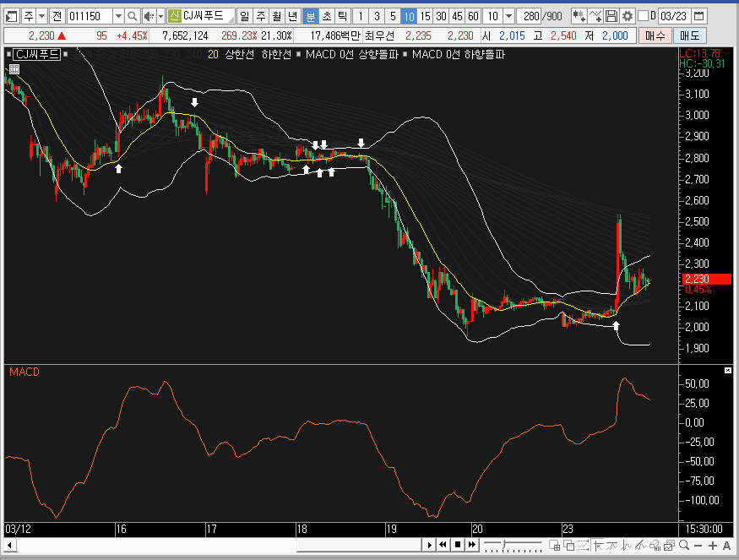Click the magnifier zoom icon at bottom
Image resolution: width=739 pixels, height=560 pixels.
click(x=684, y=546)
